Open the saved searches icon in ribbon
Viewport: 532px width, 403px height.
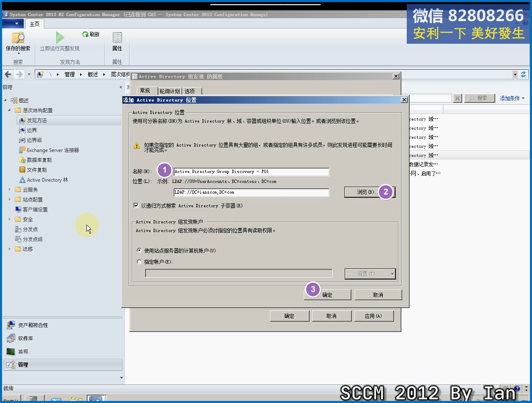point(18,38)
